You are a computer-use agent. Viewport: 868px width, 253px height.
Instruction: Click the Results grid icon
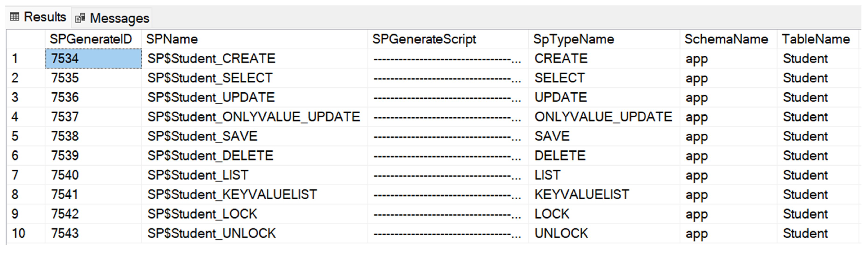[x=15, y=17]
